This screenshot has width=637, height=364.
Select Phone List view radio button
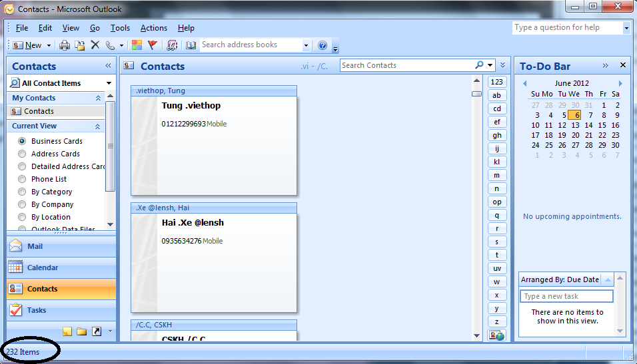tap(22, 179)
